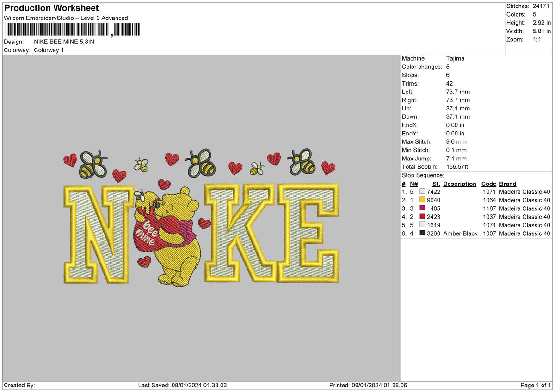This screenshot has height=392, width=555.
Task: Select the 'Code' column header
Action: pyautogui.click(x=488, y=184)
